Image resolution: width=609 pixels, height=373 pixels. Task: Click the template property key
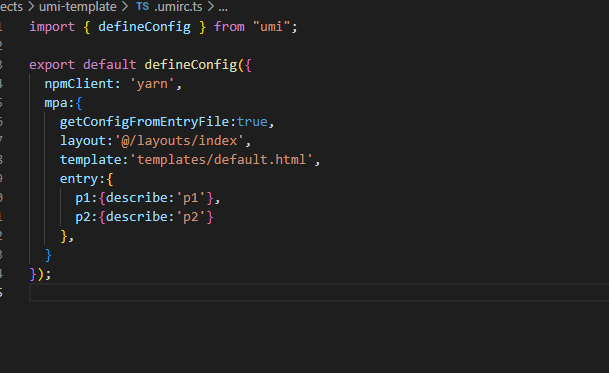90,160
